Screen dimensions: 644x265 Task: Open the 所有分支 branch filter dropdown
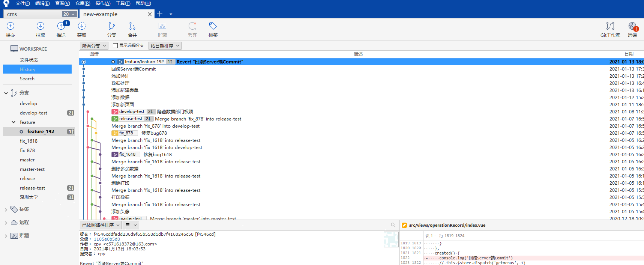pyautogui.click(x=94, y=46)
